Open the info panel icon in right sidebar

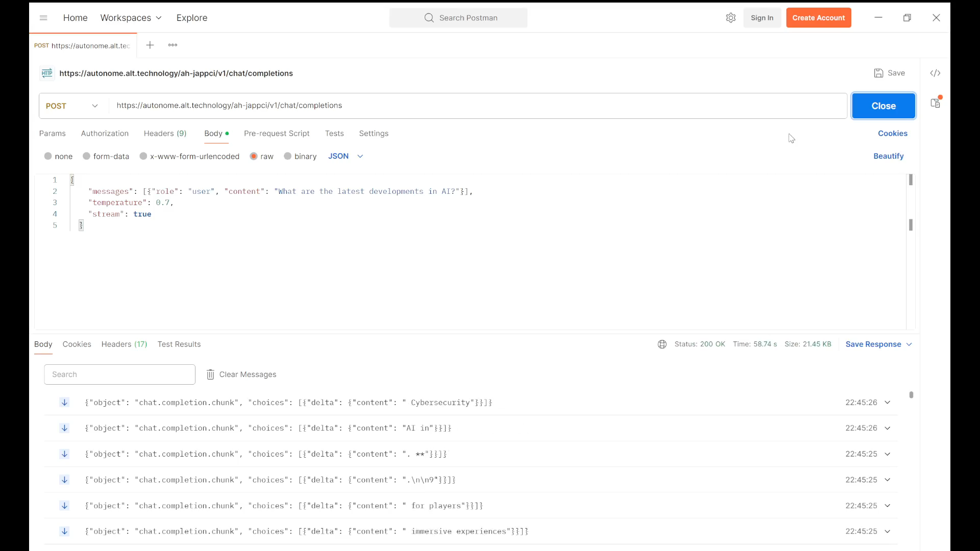935,103
